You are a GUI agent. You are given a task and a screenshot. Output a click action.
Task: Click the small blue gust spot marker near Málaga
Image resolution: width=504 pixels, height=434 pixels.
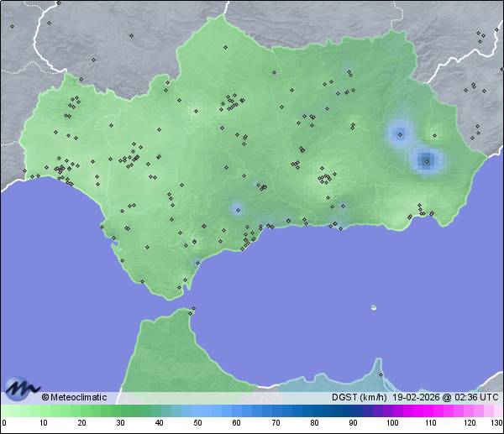(x=238, y=207)
